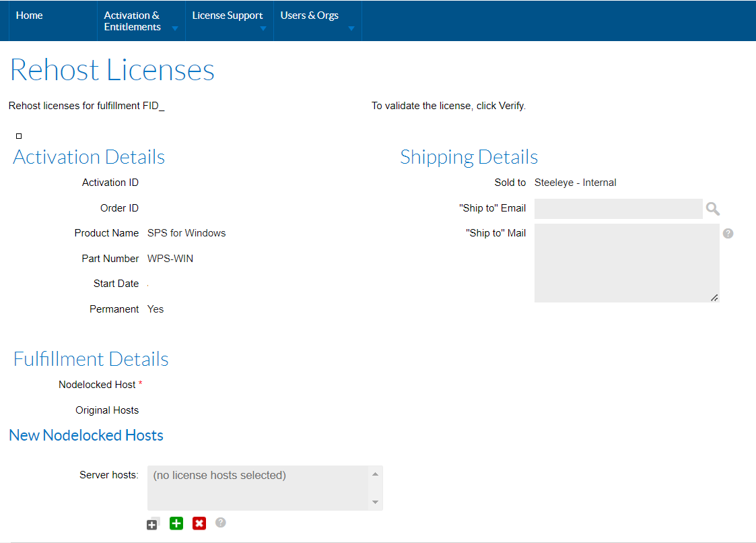The image size is (756, 543).
Task: Click the down arrow on the Server hosts list
Action: (375, 502)
